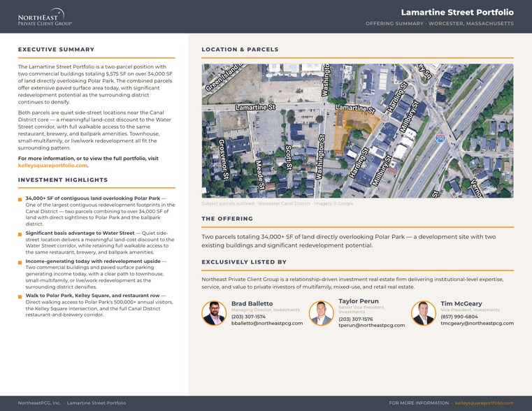The image size is (532, 411).
Task: Click the orange bullet beside 'Walk to Polar Park'
Action: [x=20, y=297]
